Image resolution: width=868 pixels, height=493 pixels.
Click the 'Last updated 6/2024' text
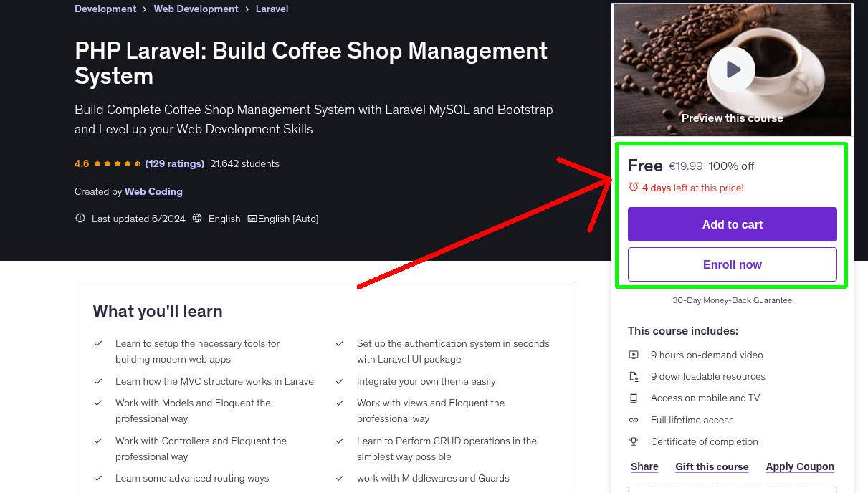tap(138, 219)
